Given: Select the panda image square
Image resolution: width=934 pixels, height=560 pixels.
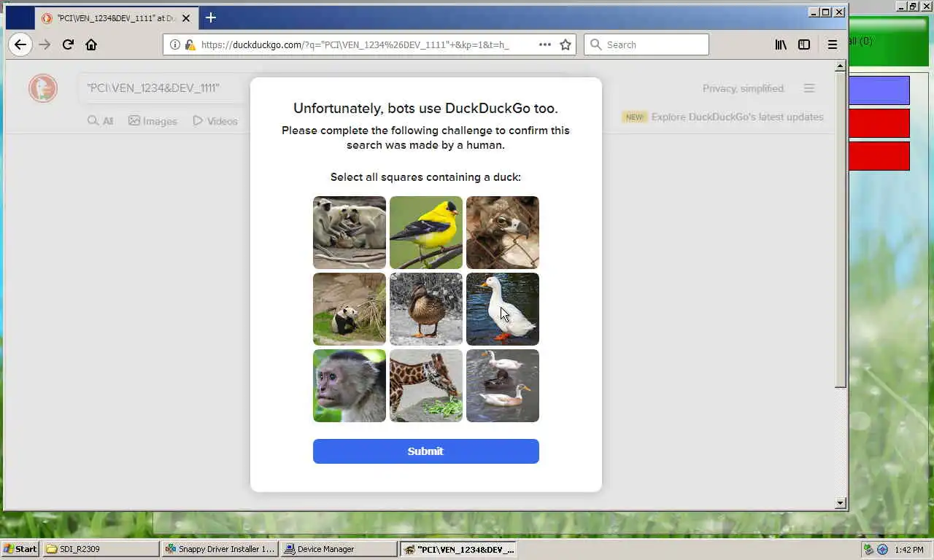Looking at the screenshot, I should (x=350, y=309).
